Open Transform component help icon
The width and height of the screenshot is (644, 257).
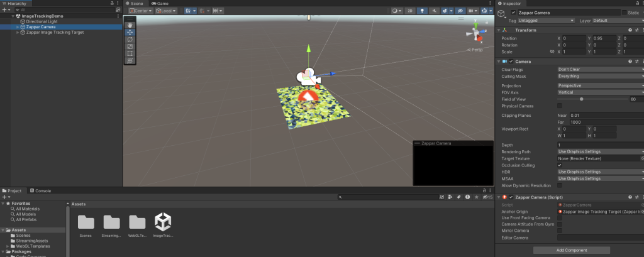click(630, 30)
